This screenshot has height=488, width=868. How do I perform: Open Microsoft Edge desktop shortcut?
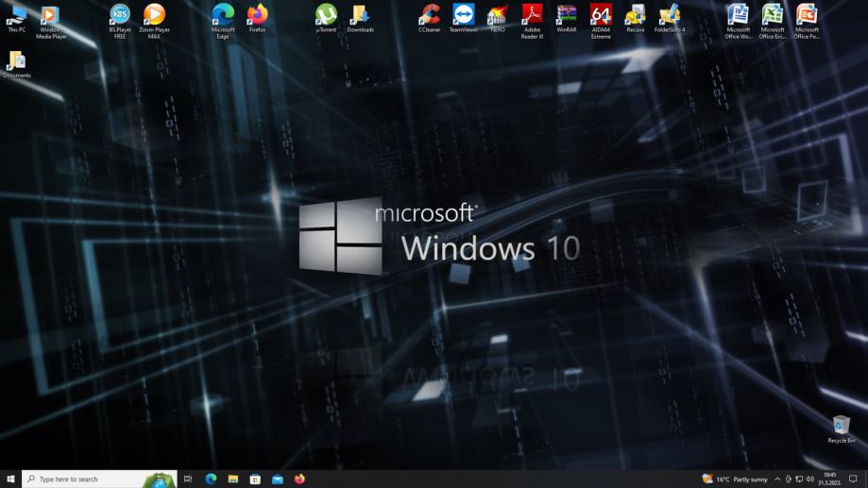tap(223, 21)
